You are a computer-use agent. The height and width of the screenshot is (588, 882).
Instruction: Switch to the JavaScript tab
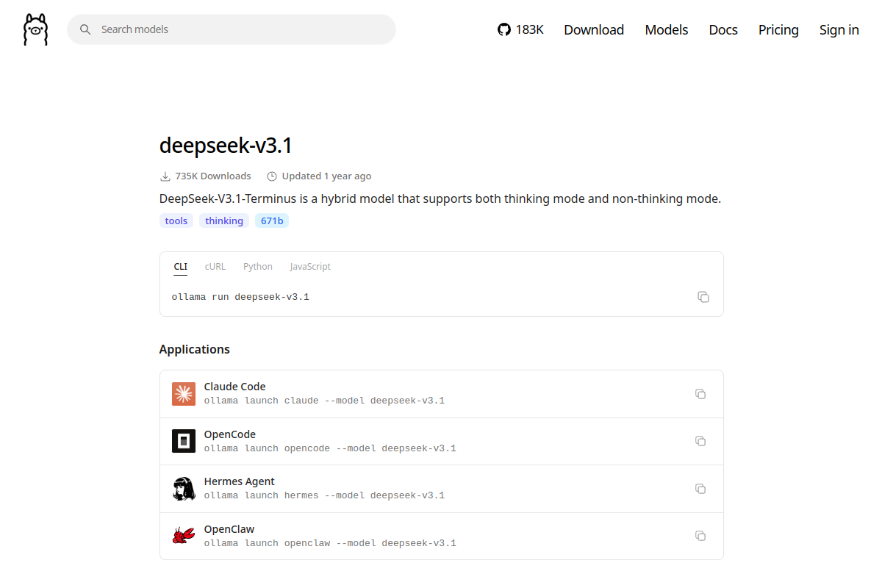coord(310,267)
